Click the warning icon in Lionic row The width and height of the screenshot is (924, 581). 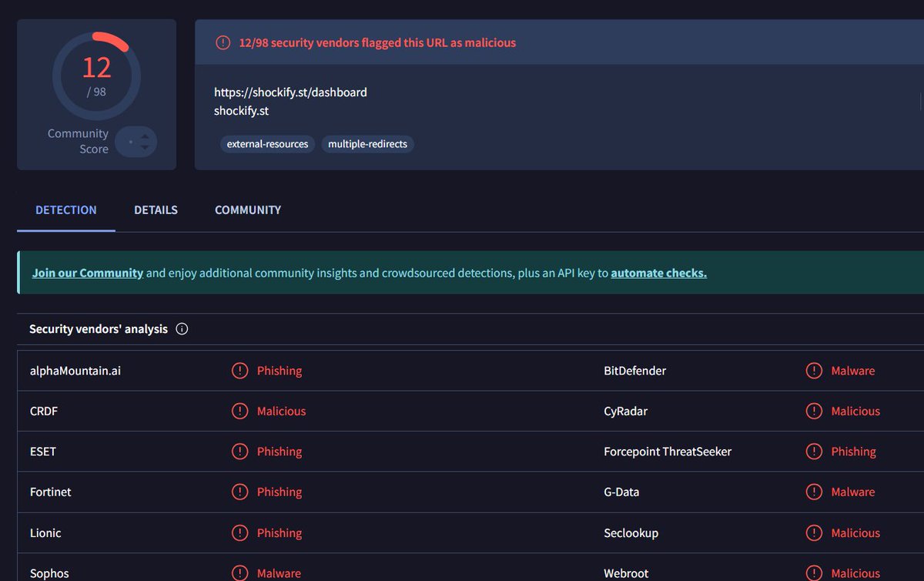[240, 532]
